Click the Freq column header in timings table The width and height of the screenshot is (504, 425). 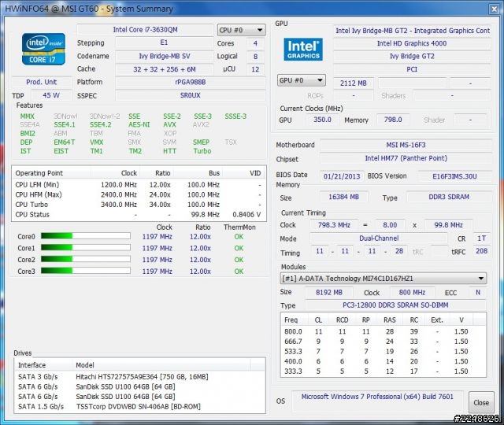click(x=291, y=320)
